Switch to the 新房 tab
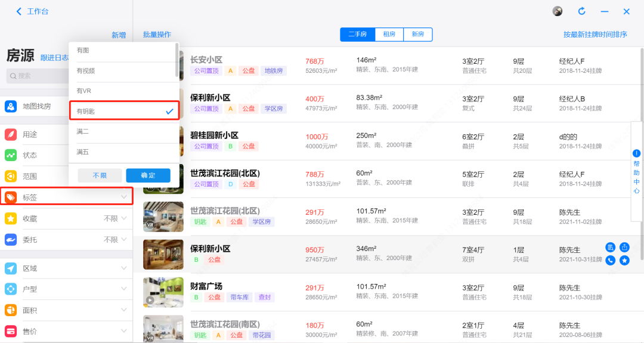The width and height of the screenshot is (644, 343). point(417,34)
